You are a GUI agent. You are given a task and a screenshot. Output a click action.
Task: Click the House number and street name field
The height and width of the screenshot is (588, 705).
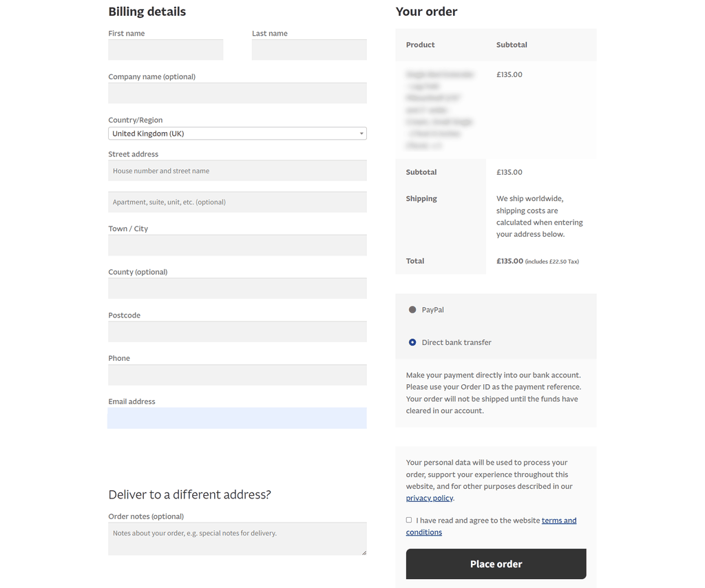pos(237,171)
